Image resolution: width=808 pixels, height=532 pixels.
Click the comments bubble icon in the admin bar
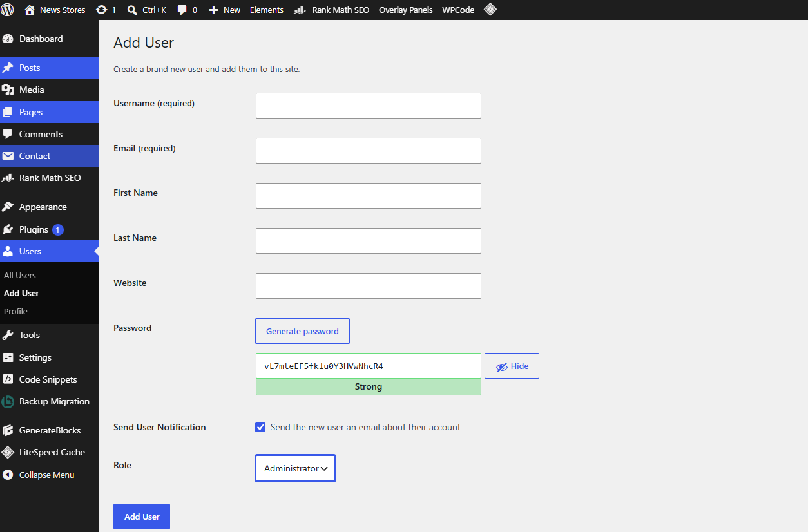pos(182,10)
